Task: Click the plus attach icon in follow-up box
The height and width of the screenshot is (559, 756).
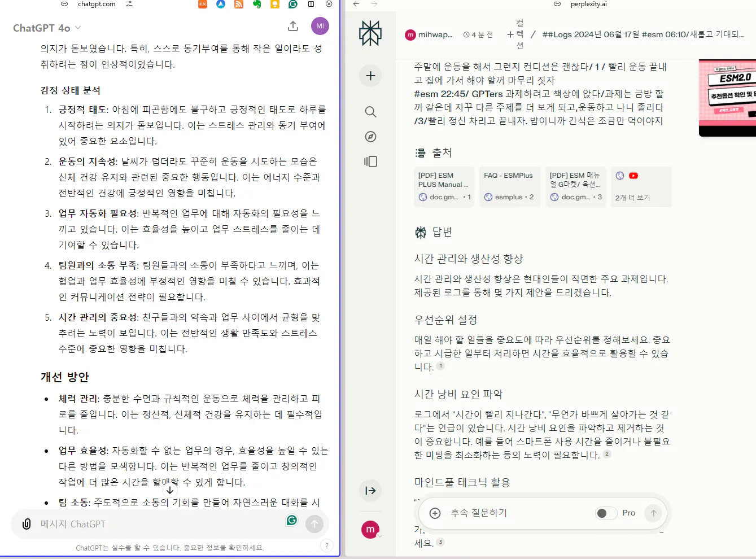Action: [435, 513]
